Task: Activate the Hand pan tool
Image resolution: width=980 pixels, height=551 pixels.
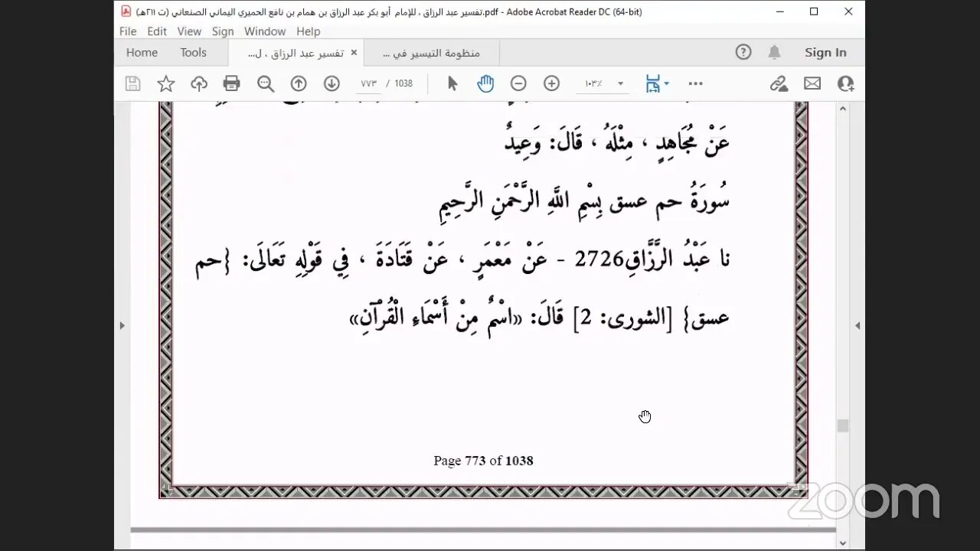Action: pos(485,83)
